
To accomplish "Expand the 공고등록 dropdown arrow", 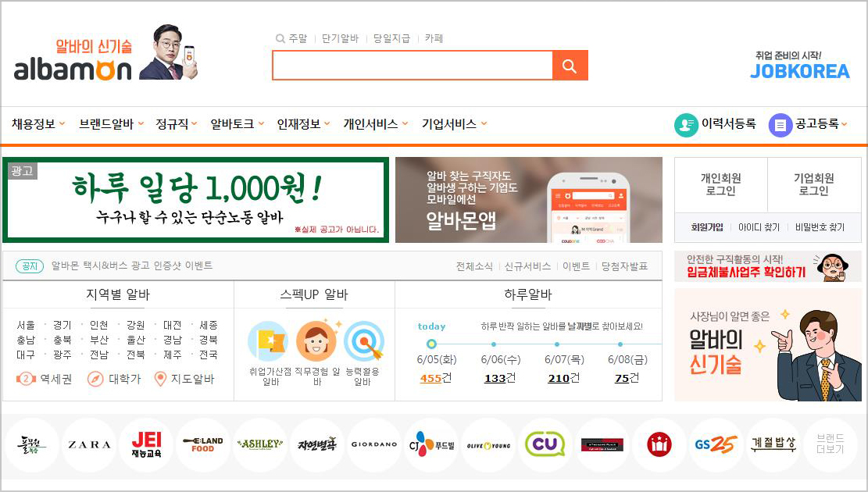I will click(845, 124).
